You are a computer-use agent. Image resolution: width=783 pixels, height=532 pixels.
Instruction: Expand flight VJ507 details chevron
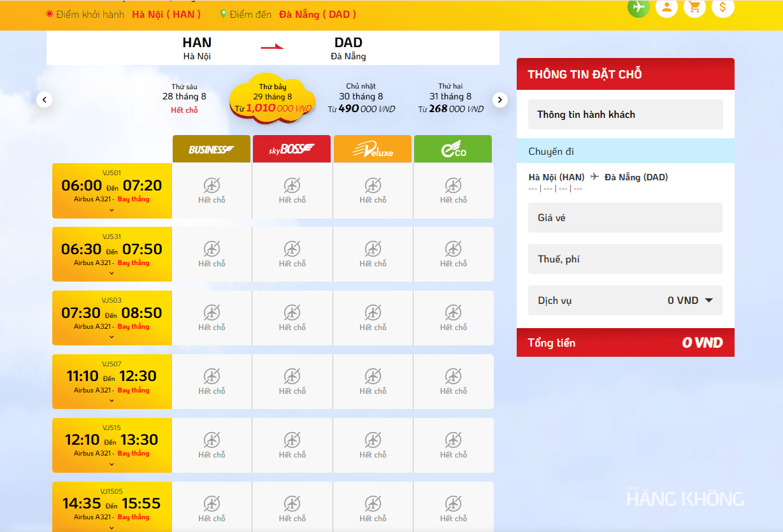pyautogui.click(x=111, y=401)
